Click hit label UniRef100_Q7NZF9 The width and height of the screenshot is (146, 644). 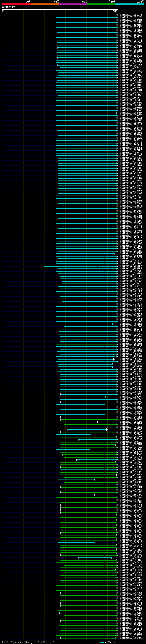tap(131, 585)
